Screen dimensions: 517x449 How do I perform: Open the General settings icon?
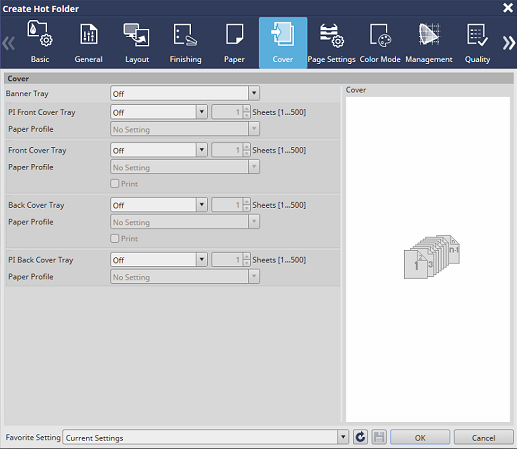(89, 34)
